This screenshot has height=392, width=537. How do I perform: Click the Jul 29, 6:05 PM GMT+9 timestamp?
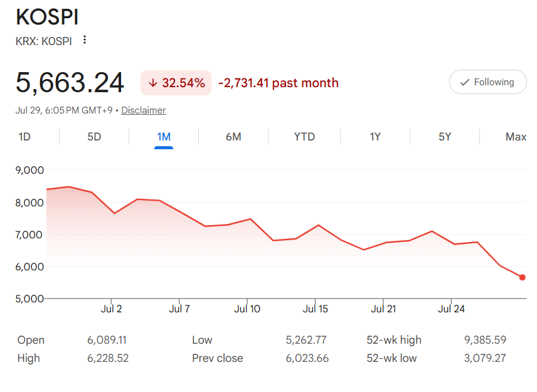click(64, 110)
